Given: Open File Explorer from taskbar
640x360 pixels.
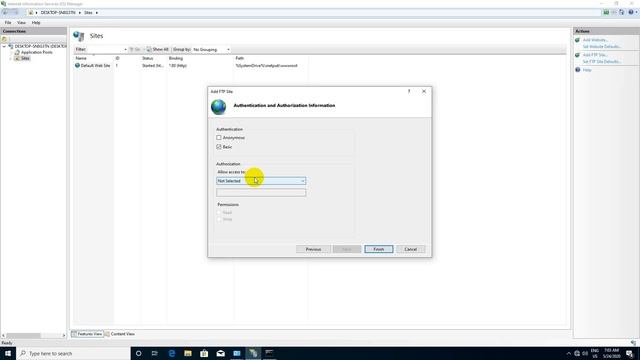Looking at the screenshot, I should pyautogui.click(x=188, y=353).
